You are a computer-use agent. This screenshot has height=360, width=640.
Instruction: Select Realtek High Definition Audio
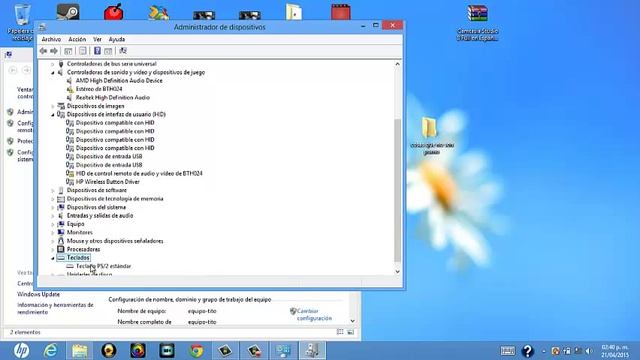pyautogui.click(x=113, y=98)
